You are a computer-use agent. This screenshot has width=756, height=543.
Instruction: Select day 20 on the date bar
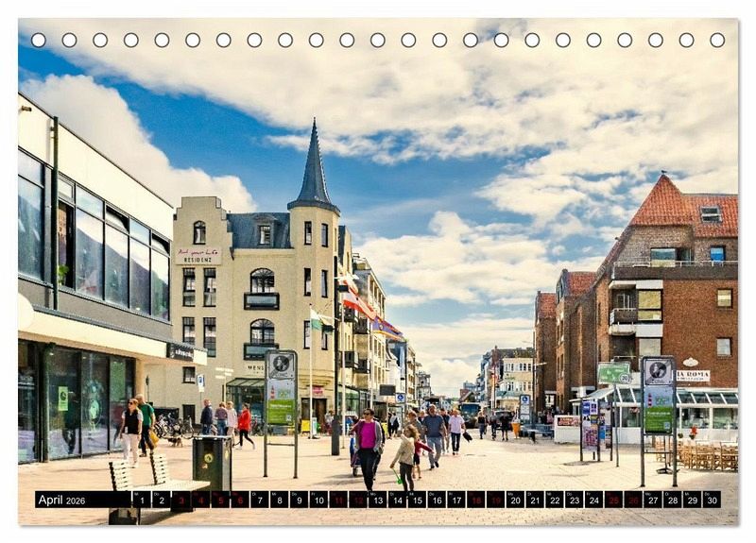[515, 500]
